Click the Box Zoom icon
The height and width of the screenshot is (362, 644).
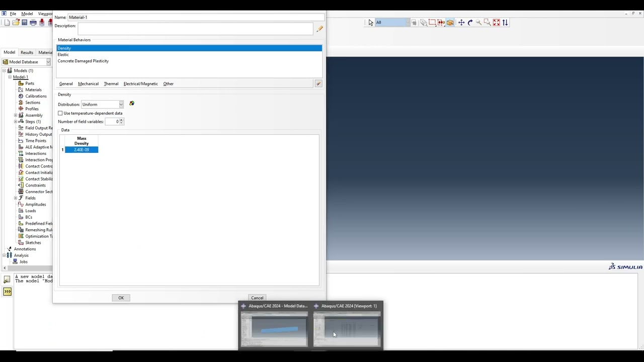[487, 23]
